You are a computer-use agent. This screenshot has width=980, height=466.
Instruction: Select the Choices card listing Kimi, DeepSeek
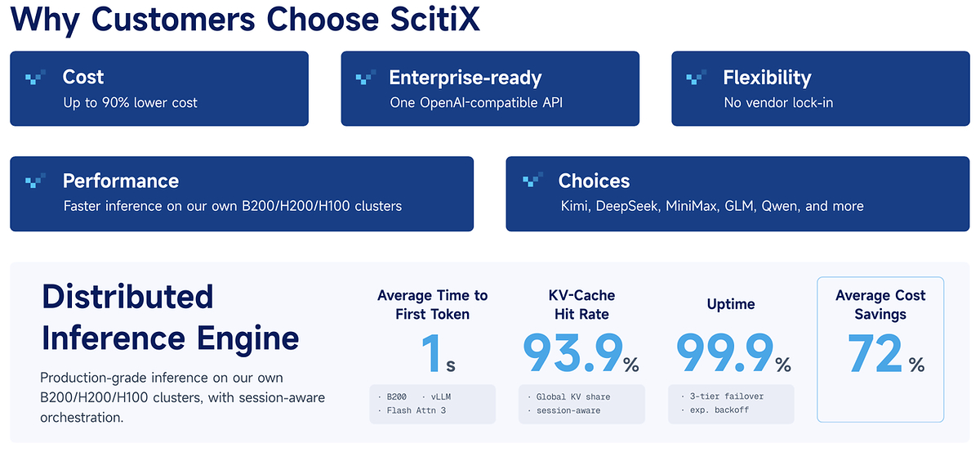738,194
